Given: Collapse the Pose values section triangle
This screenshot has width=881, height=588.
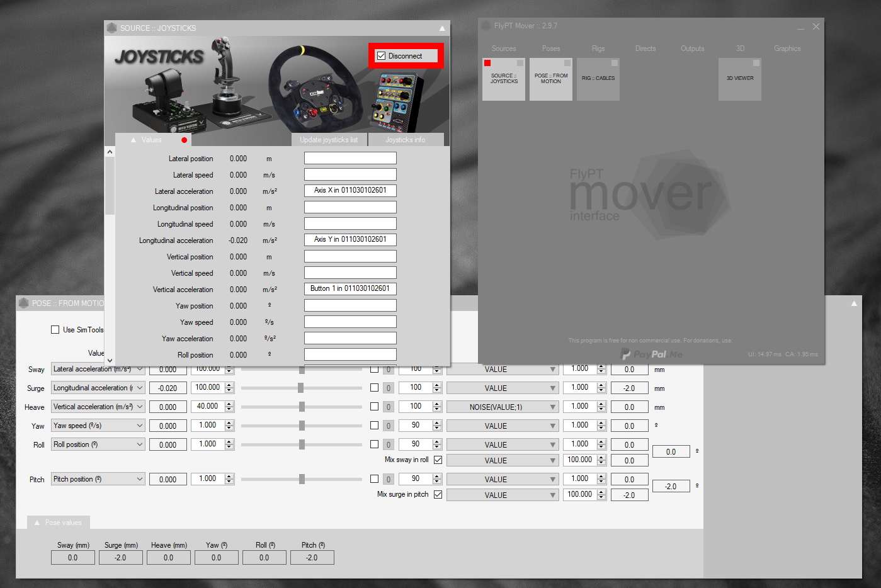Looking at the screenshot, I should 37,523.
